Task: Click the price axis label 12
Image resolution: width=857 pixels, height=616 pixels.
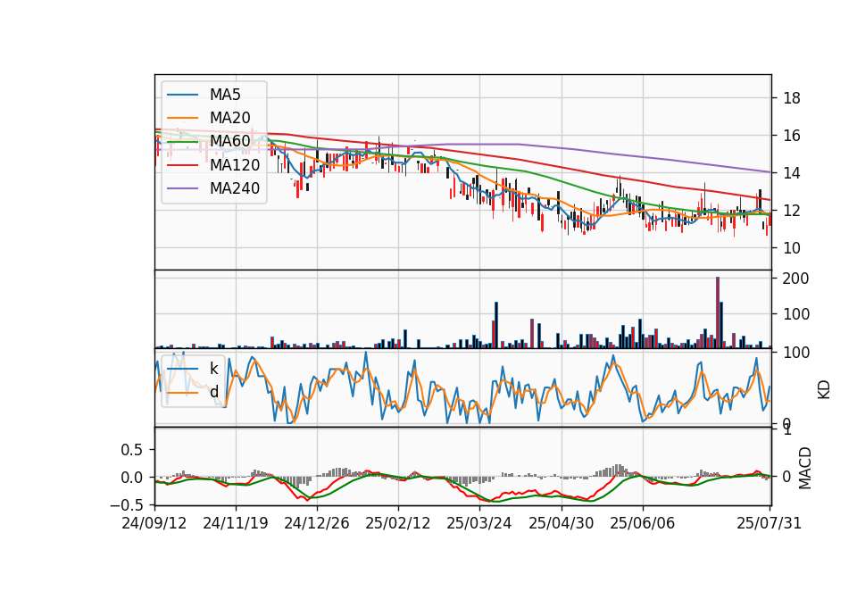Action: (792, 211)
